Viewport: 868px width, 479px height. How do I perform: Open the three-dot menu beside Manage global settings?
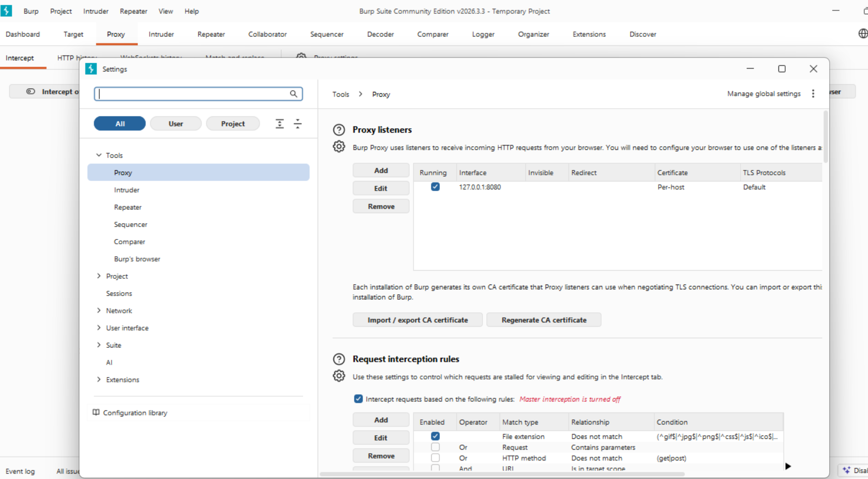coord(813,94)
